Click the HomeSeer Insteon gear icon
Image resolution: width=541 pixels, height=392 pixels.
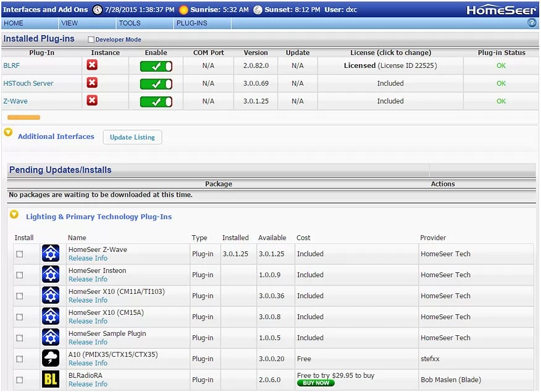click(x=50, y=274)
